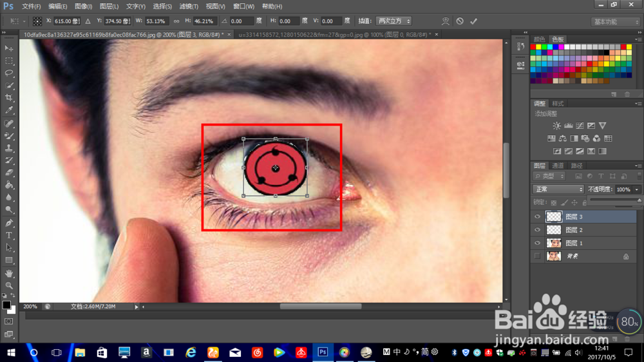Select the Rectangle shape tool
This screenshot has height=362, width=644.
[x=9, y=260]
